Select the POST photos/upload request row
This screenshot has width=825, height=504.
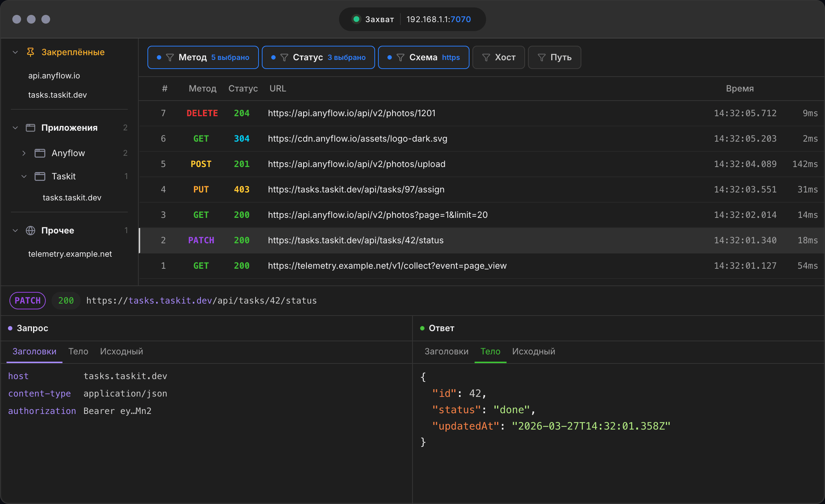pos(481,164)
